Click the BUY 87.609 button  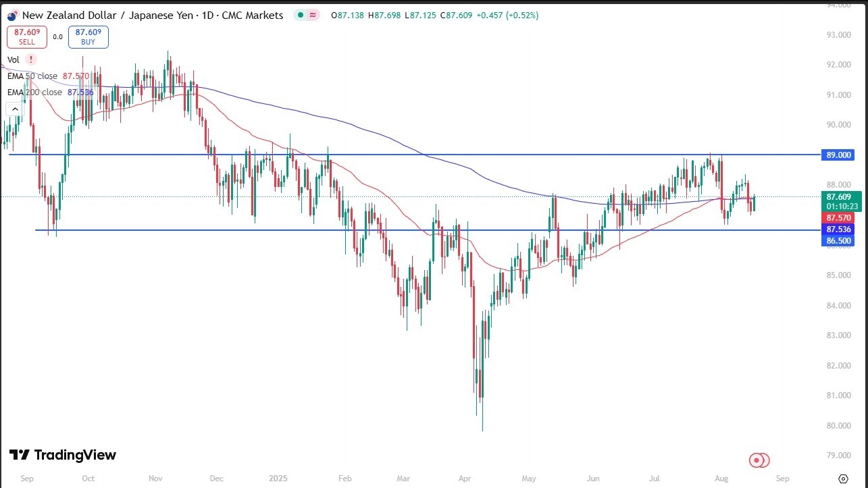tap(88, 36)
